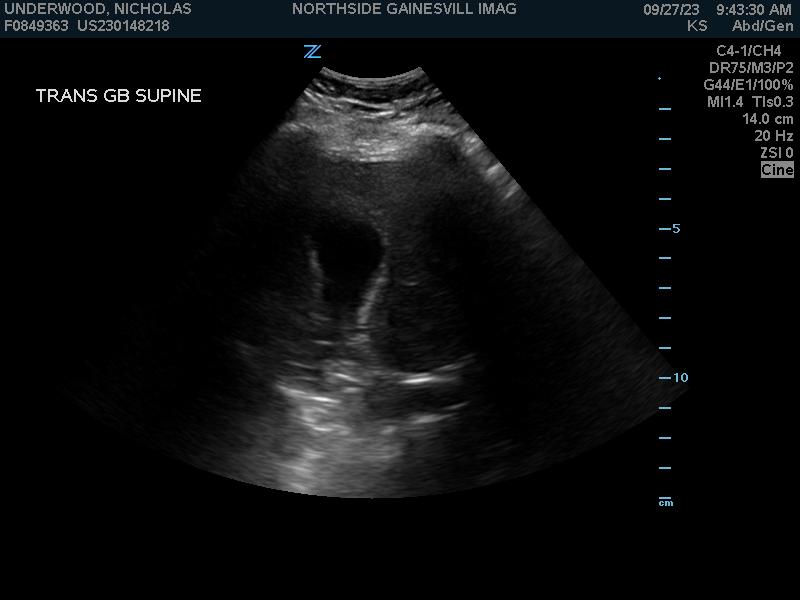The image size is (800, 600).
Task: Click the Abd/Gen exam preset label
Action: tap(762, 26)
